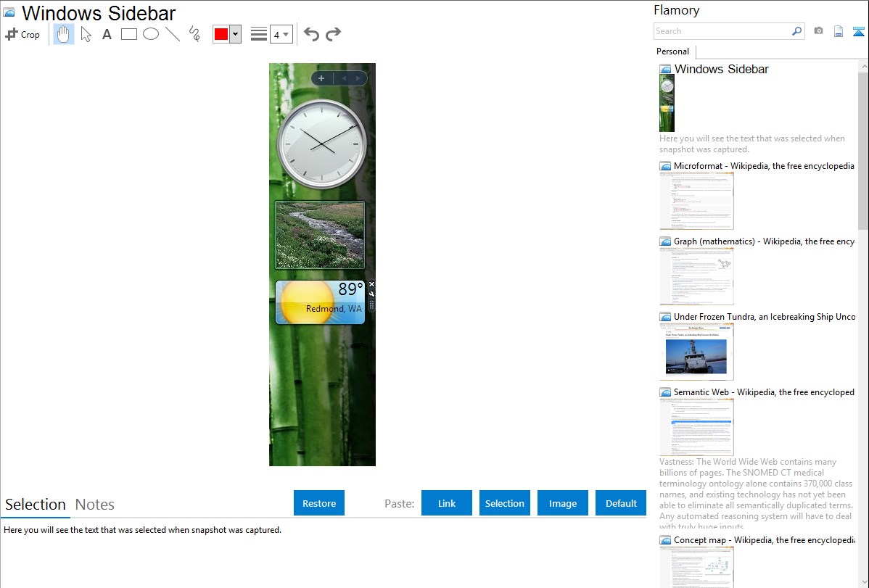Open the line width 4 dropdown

click(281, 34)
